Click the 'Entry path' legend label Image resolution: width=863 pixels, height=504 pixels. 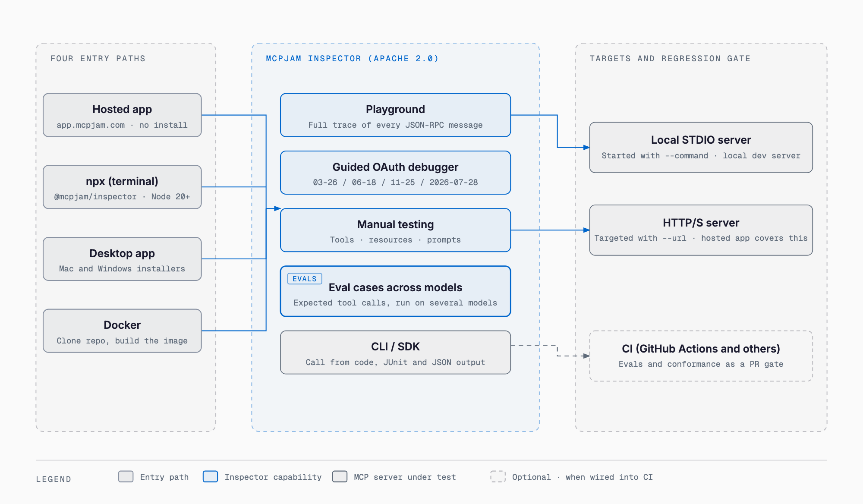tap(164, 477)
